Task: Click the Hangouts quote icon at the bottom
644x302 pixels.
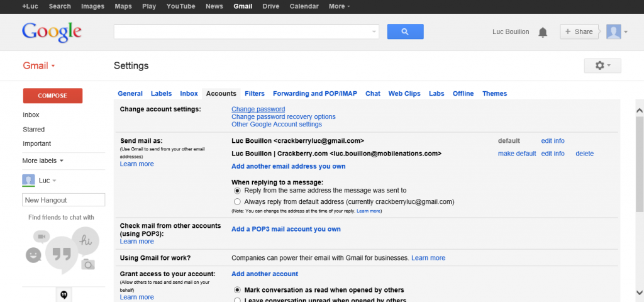Action: tap(64, 294)
